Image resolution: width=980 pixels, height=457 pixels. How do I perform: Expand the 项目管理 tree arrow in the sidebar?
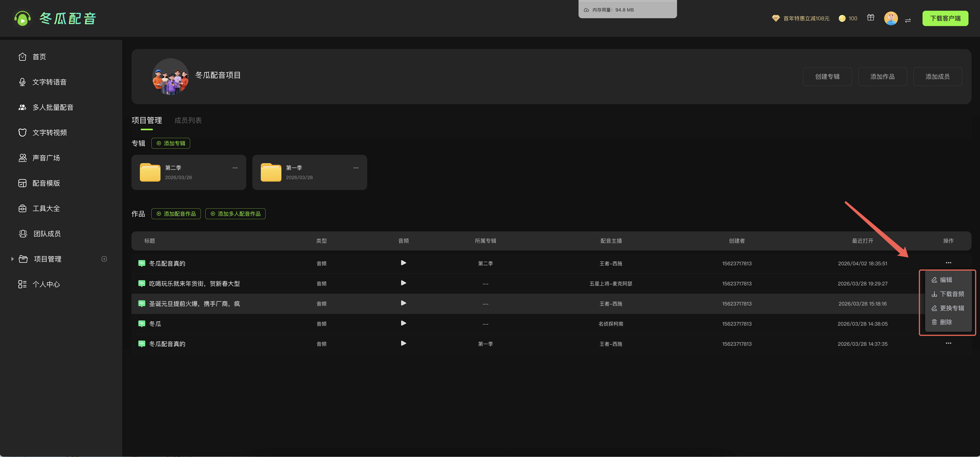pyautogui.click(x=13, y=259)
